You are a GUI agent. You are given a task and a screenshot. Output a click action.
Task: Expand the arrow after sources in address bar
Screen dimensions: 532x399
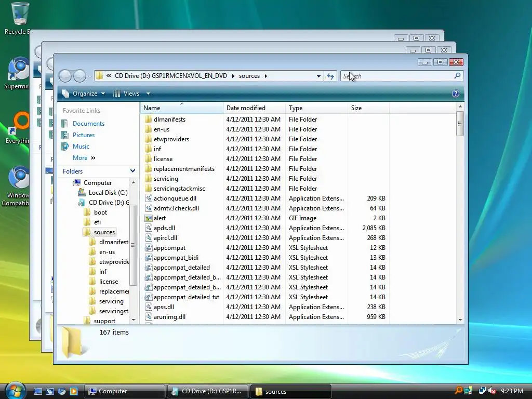(x=265, y=76)
